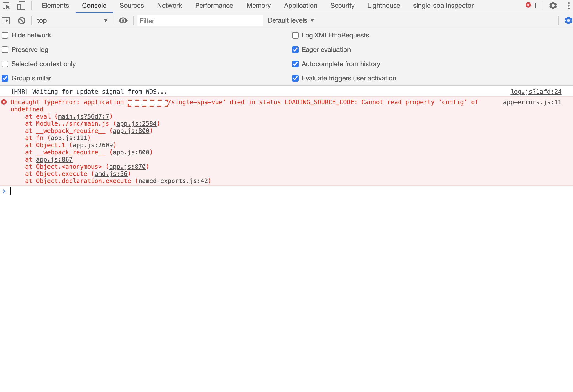This screenshot has width=573, height=392.
Task: Uncheck Eager evaluation
Action: click(x=295, y=50)
